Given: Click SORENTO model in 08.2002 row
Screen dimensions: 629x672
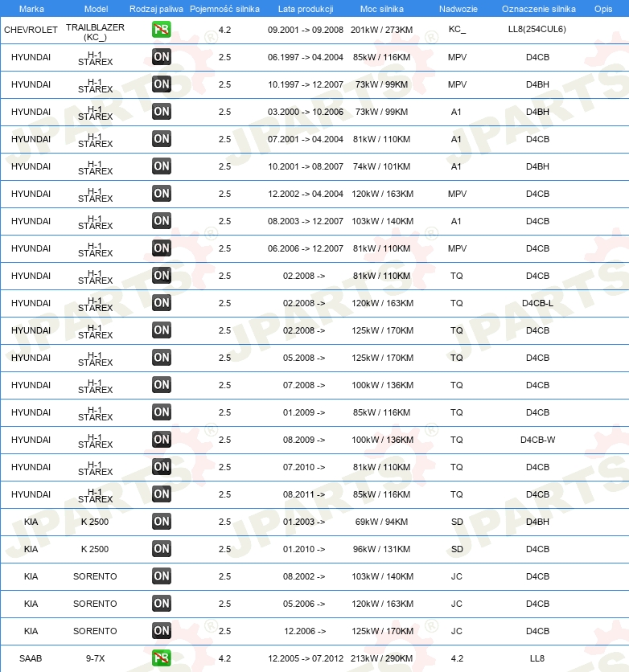Looking at the screenshot, I should pos(95,576).
